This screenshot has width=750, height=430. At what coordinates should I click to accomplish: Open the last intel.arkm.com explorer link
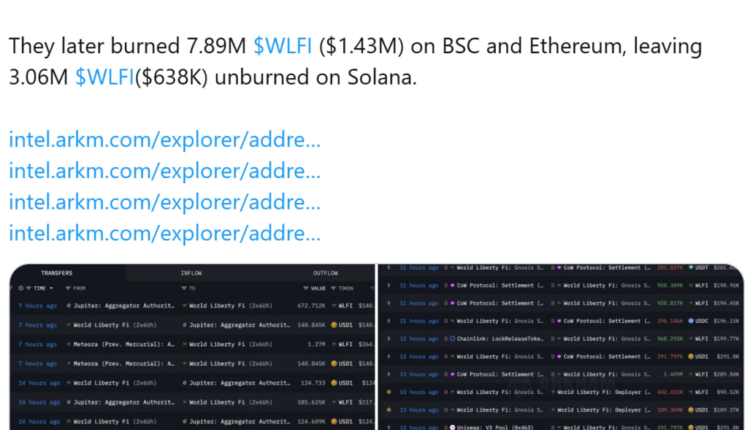165,233
